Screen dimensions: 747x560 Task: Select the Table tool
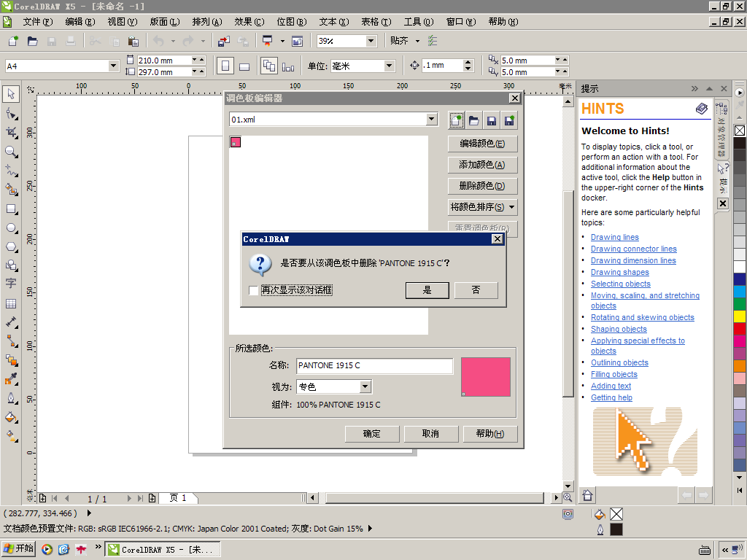(11, 304)
